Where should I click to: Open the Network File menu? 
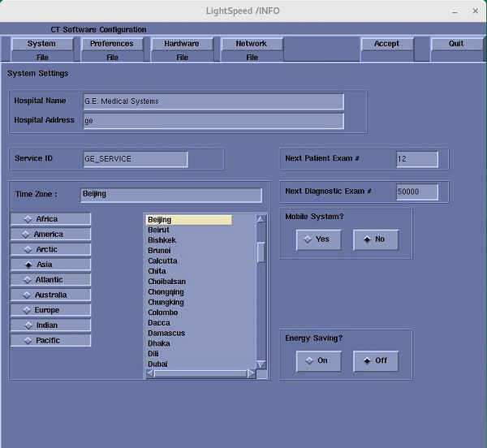pyautogui.click(x=252, y=50)
